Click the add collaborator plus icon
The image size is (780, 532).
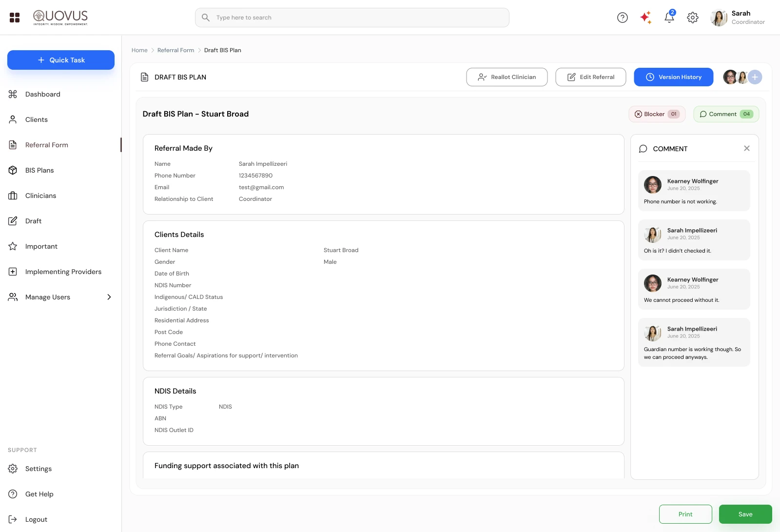coord(755,77)
